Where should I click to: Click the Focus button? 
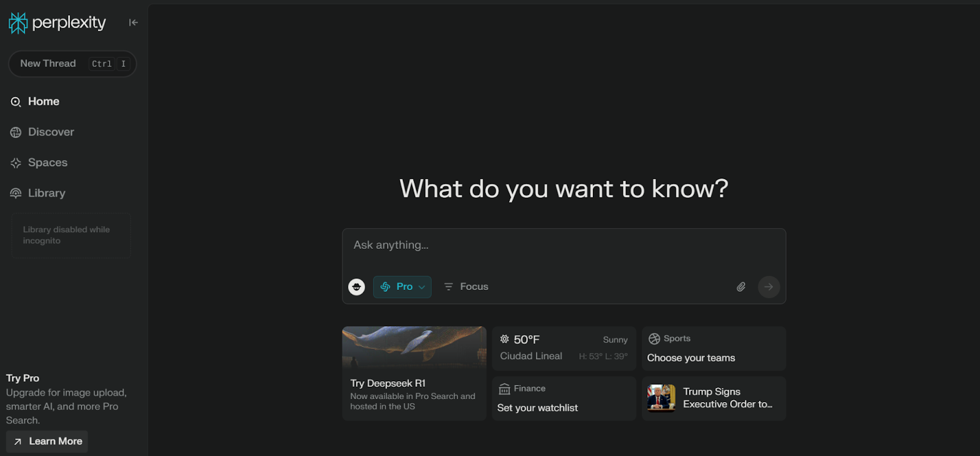coord(466,287)
